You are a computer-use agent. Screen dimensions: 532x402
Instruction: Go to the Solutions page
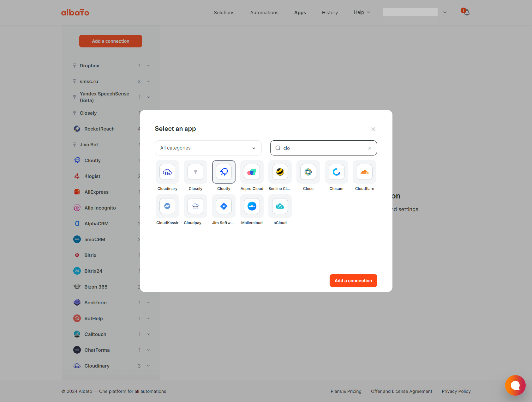[x=224, y=13]
